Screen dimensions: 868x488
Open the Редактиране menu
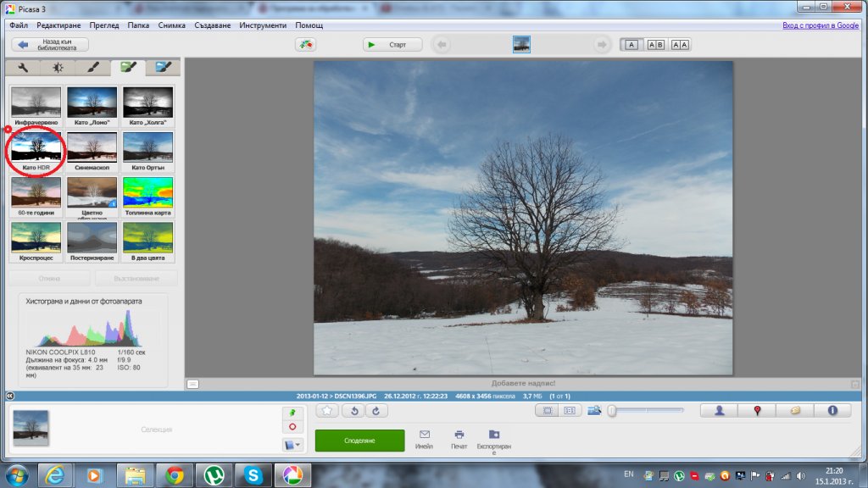58,25
